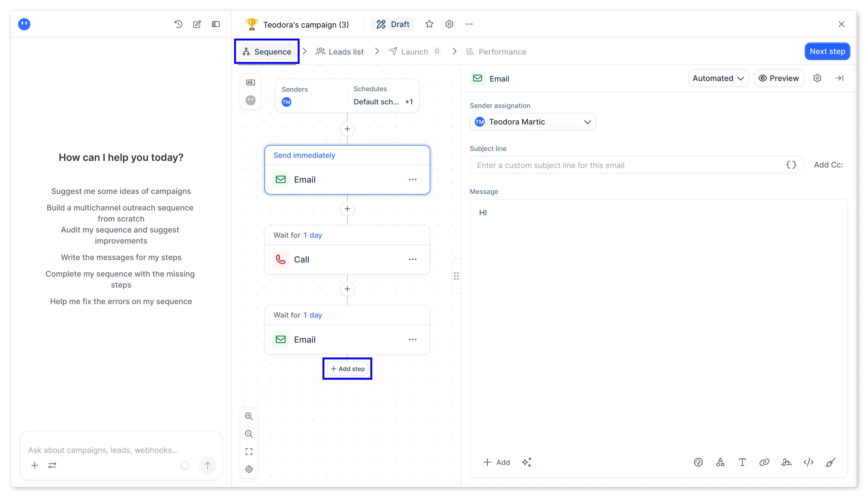This screenshot has height=498, width=868.
Task: Click Add step button
Action: coord(347,369)
